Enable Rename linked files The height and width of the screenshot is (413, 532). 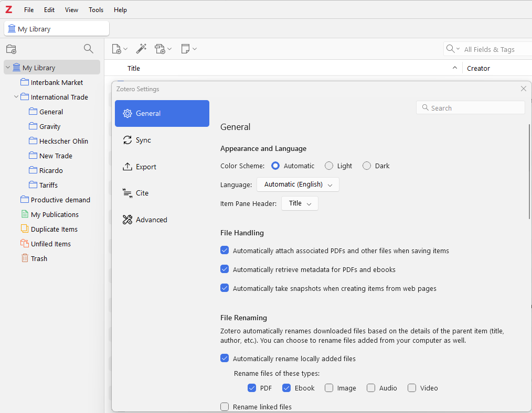225,407
